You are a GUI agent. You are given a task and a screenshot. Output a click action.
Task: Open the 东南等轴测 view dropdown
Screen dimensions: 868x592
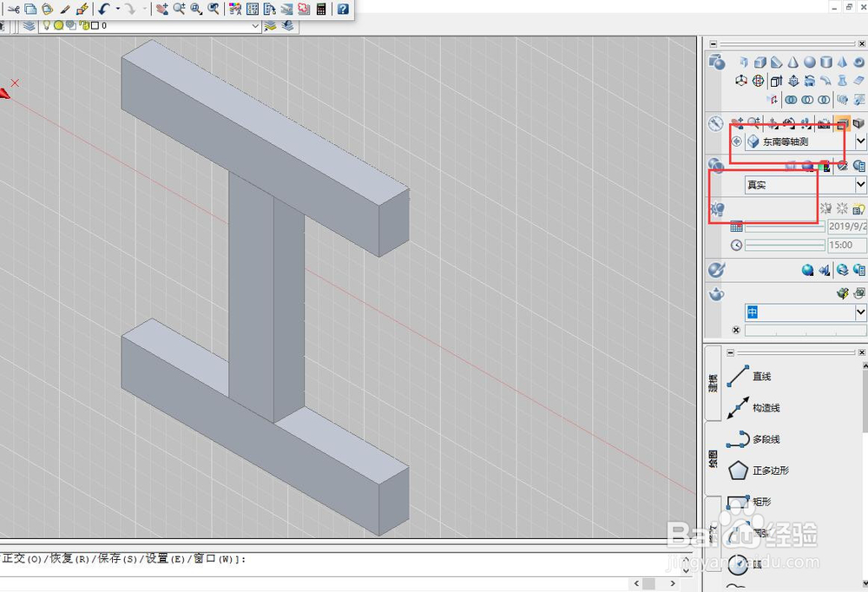[x=860, y=141]
